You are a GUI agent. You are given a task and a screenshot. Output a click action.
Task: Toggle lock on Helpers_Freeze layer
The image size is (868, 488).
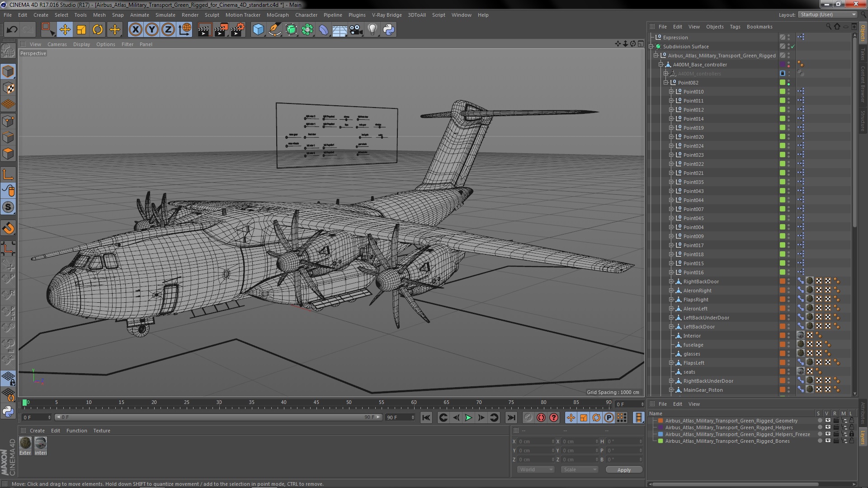852,434
